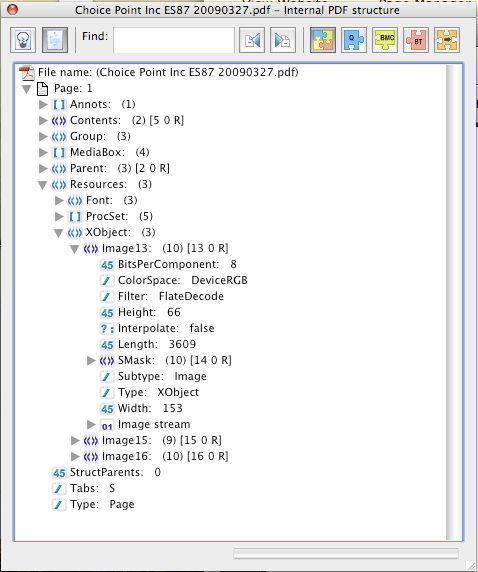
Task: Click the number icon beside BitsPerComponent
Action: click(107, 265)
